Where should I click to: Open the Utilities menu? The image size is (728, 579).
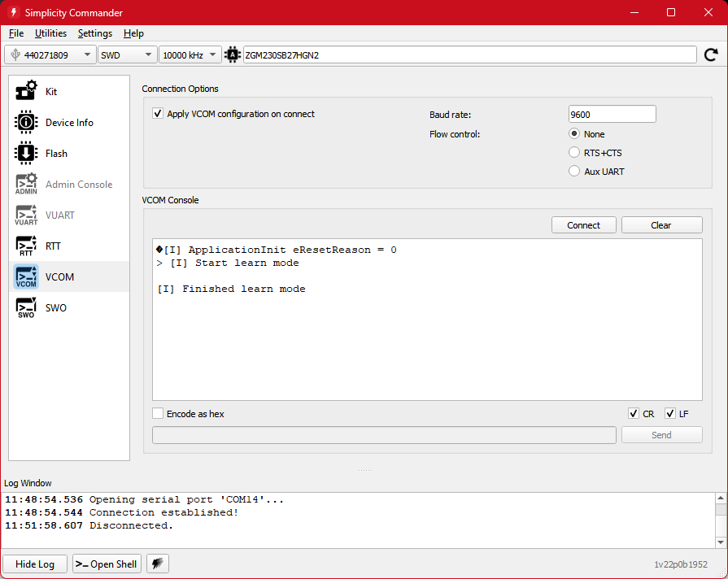(50, 33)
